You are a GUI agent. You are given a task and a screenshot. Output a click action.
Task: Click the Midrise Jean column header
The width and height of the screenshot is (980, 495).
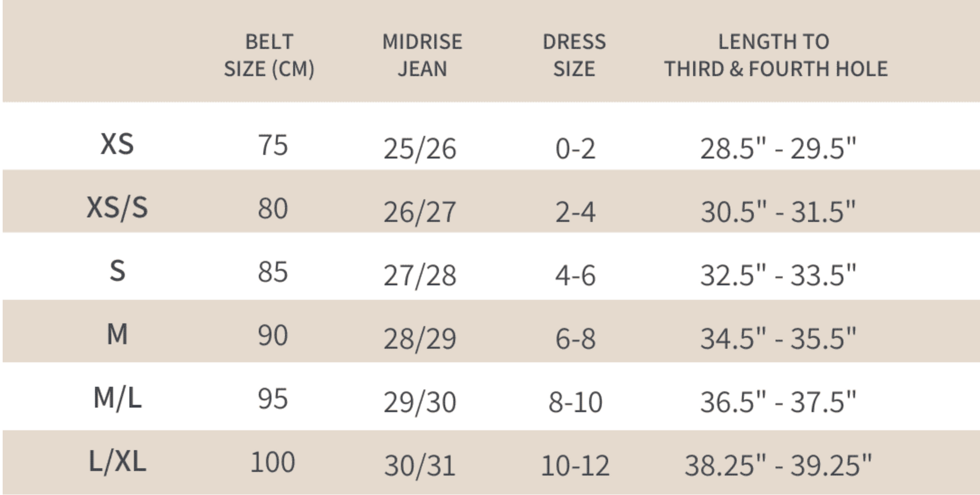click(x=422, y=55)
